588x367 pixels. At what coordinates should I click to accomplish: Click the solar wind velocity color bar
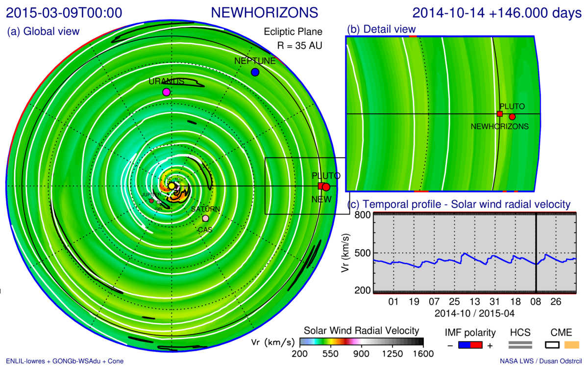click(361, 341)
